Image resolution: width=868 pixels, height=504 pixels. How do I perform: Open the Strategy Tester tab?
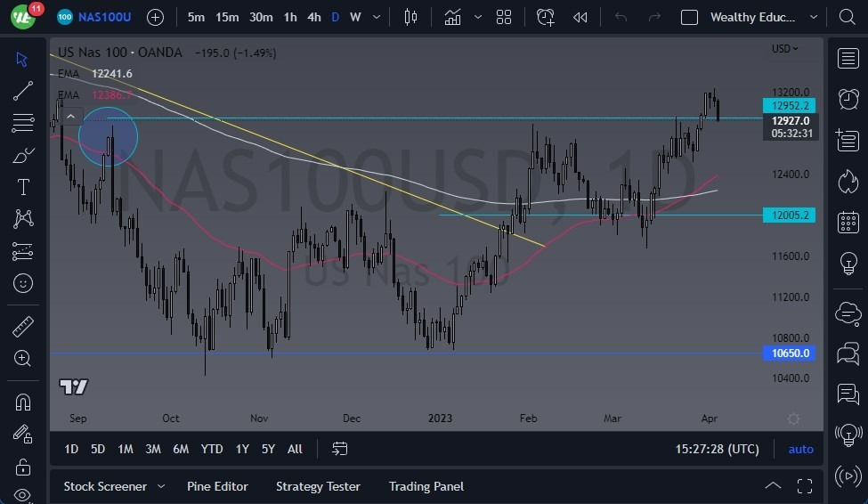click(x=318, y=486)
